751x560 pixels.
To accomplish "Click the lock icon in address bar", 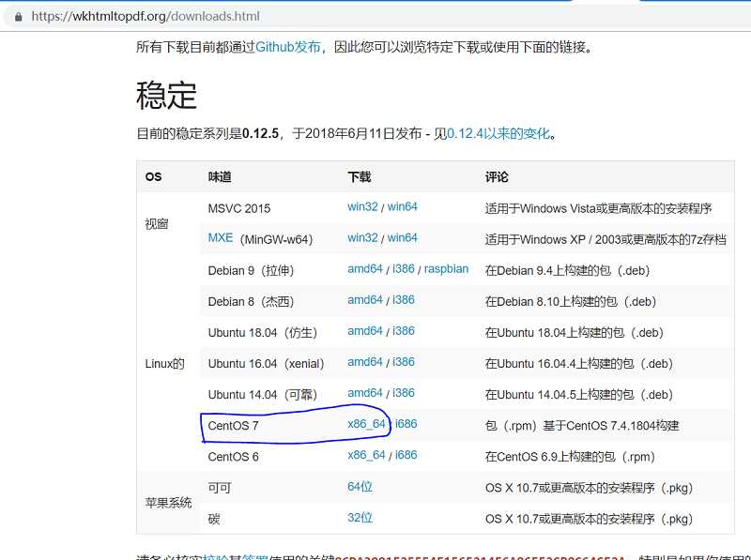I will click(x=18, y=17).
